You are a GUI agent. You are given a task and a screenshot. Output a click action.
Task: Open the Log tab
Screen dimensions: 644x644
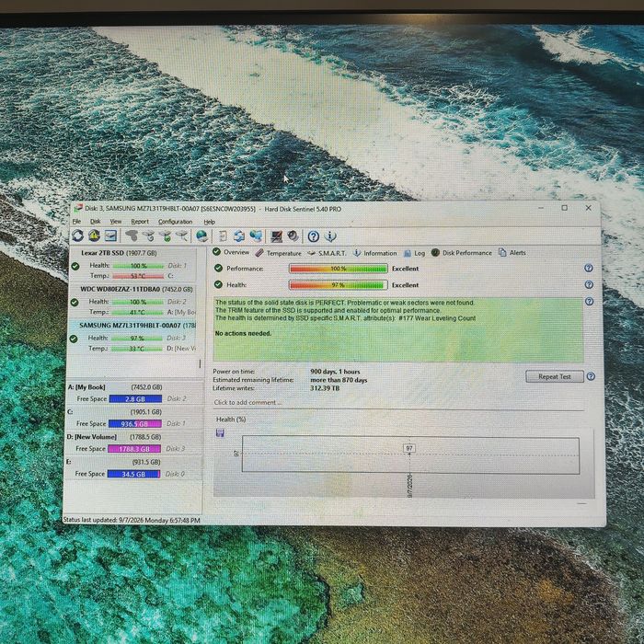pos(414,253)
